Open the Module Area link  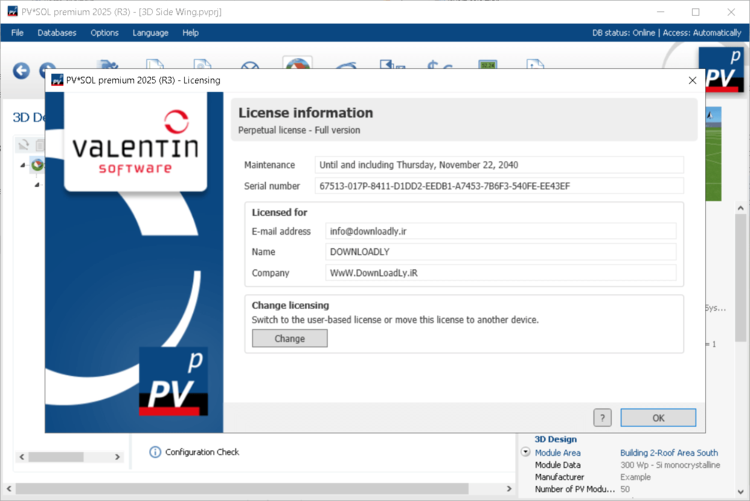click(x=558, y=453)
